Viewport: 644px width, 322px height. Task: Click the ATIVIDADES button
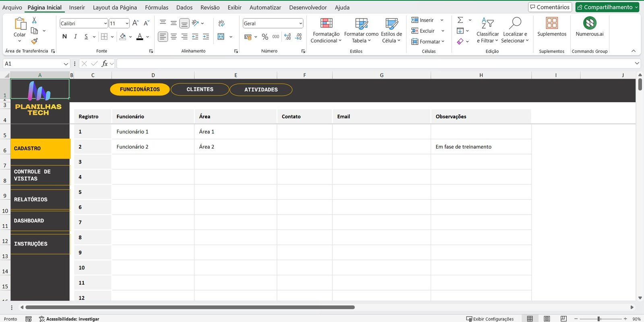261,89
